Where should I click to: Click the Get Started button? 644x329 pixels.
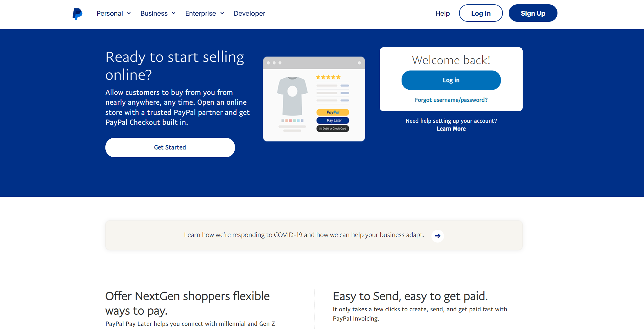(170, 147)
